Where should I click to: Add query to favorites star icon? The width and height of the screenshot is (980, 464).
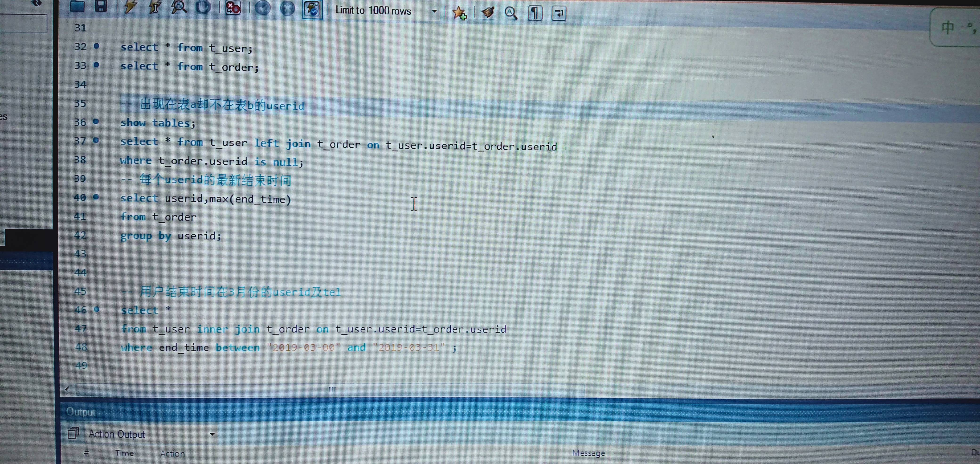click(x=459, y=13)
